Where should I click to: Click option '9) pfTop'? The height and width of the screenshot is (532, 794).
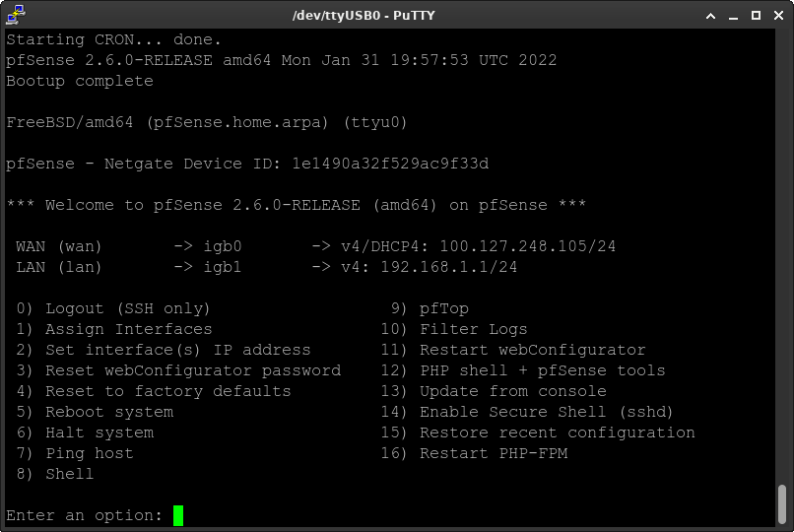point(430,308)
